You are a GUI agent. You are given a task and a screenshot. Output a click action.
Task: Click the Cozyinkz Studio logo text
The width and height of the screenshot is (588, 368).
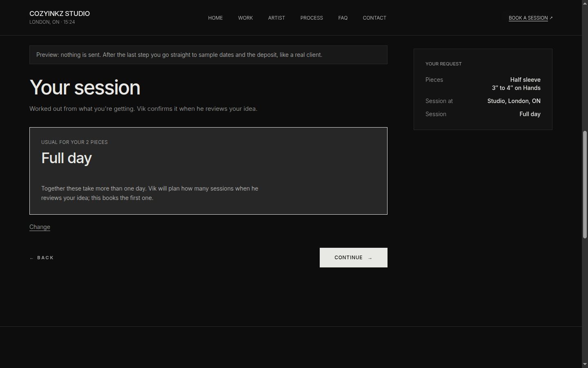pyautogui.click(x=60, y=13)
